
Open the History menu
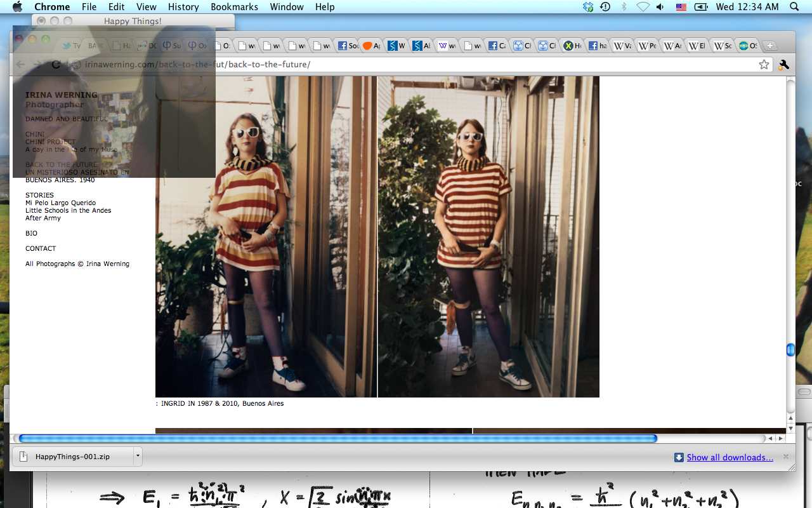click(183, 7)
